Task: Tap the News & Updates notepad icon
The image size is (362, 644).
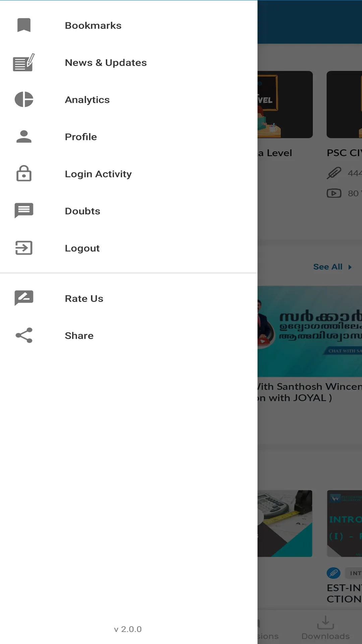Action: (x=24, y=62)
